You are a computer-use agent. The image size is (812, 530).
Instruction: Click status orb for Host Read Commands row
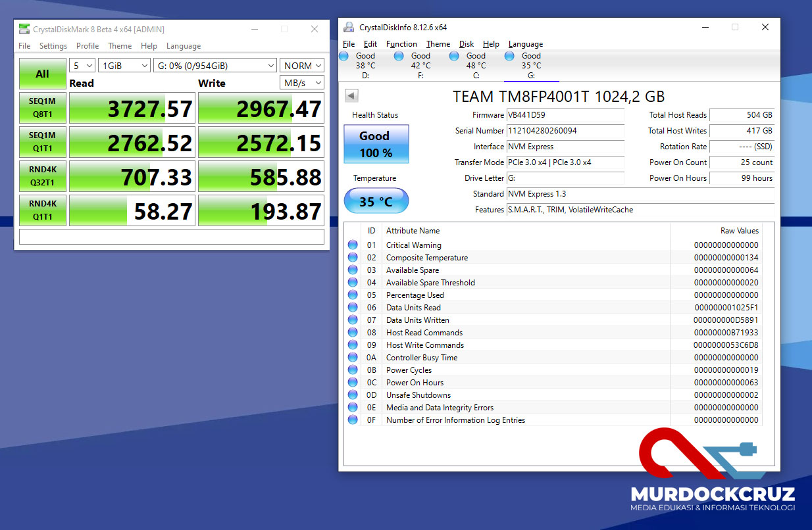pyautogui.click(x=353, y=333)
